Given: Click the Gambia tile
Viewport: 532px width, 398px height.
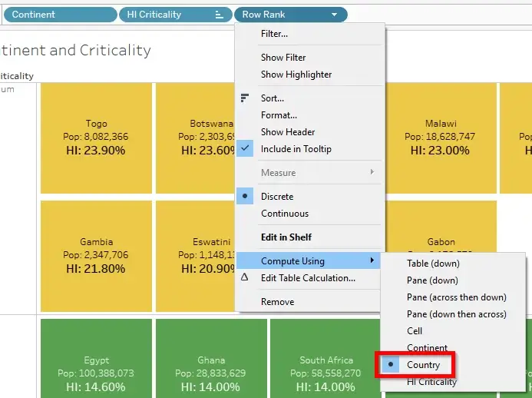Looking at the screenshot, I should point(96,256).
